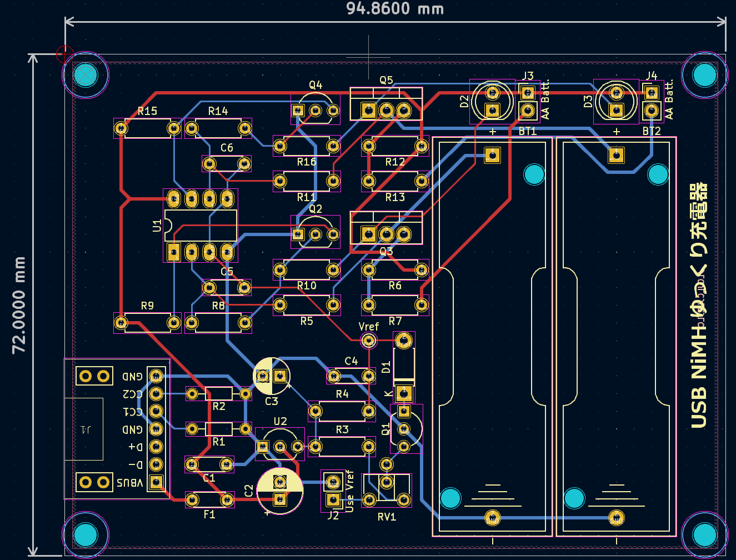Select the BT1 battery holder label

[528, 131]
